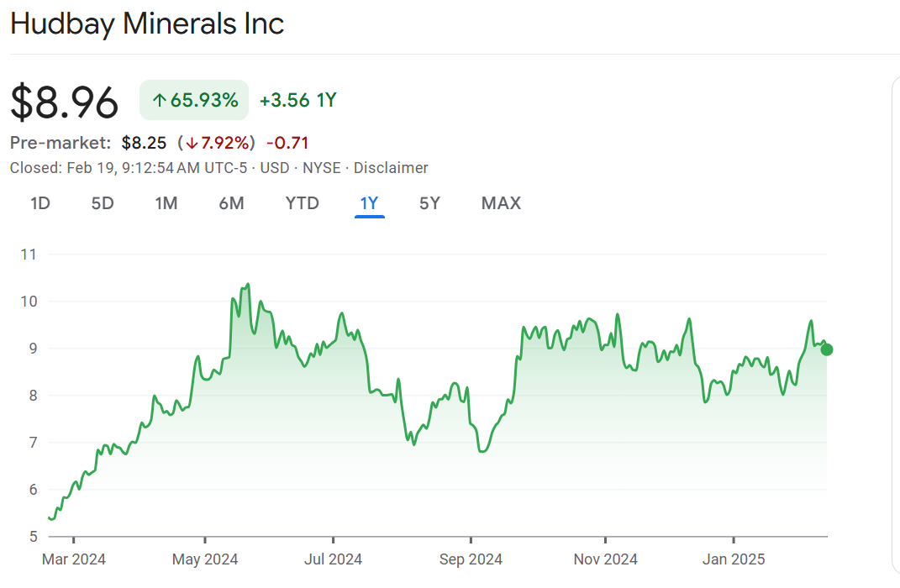This screenshot has height=588, width=900.
Task: Click the red down arrow beside 7.92%
Action: point(192,143)
